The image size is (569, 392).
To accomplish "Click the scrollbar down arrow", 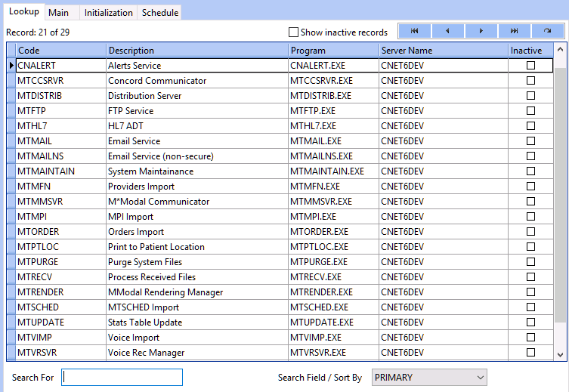I will click(x=560, y=355).
